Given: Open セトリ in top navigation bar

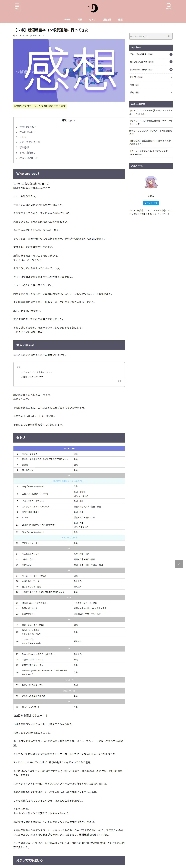Looking at the screenshot, I should tap(92, 20).
